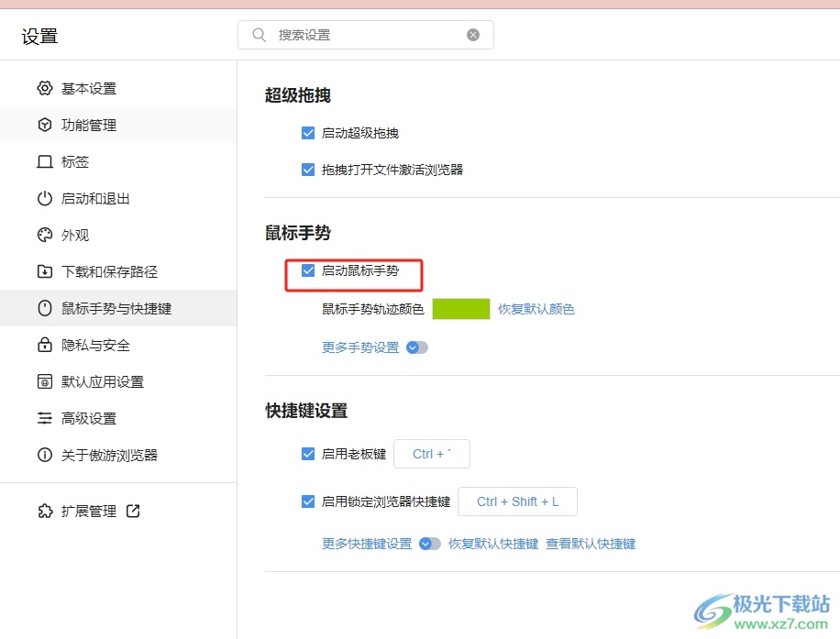This screenshot has height=639, width=840.
Task: Click the puzzle icon beside 扩展管理
Action: (45, 511)
